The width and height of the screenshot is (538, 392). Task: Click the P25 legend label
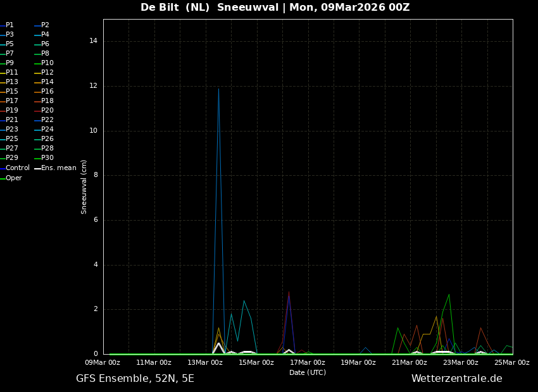[x=11, y=139]
